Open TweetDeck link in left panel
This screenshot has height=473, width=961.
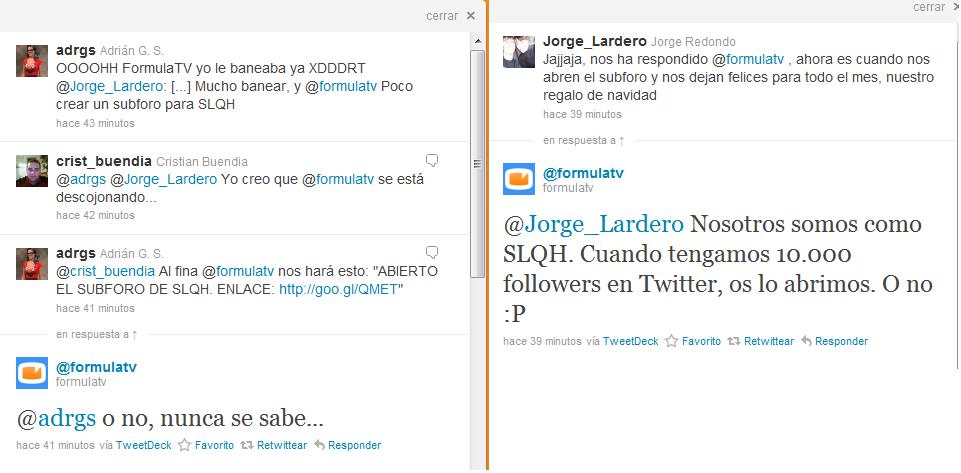coord(143,445)
